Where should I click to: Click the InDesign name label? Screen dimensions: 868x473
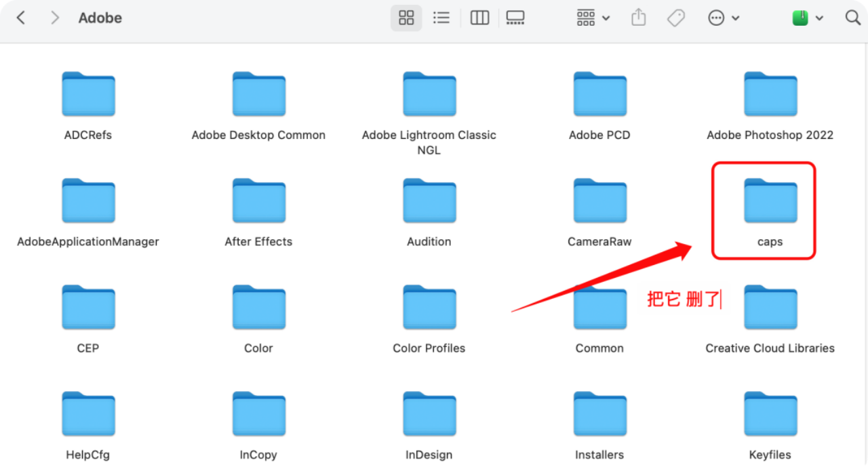[429, 455]
